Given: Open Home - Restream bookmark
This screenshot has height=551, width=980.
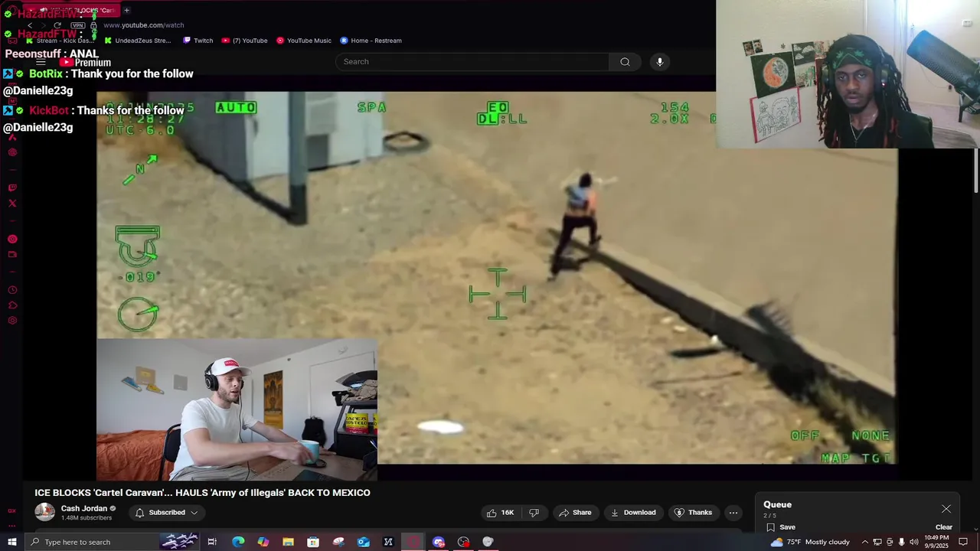Looking at the screenshot, I should (x=371, y=41).
